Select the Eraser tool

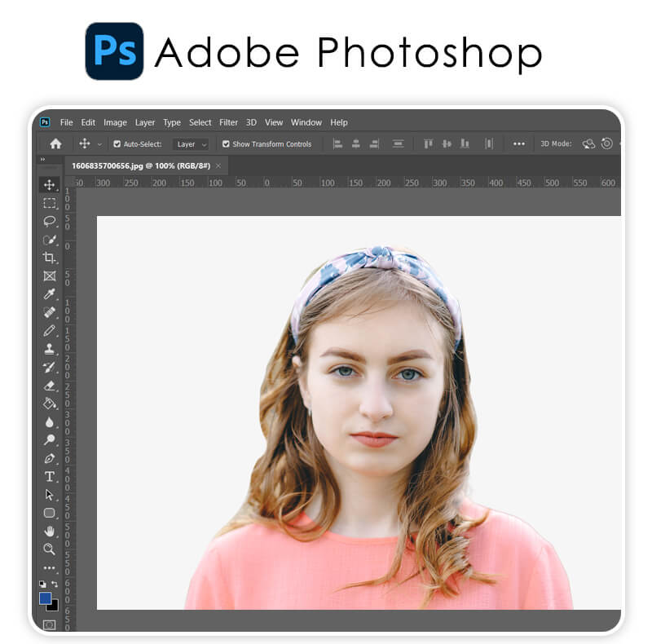pyautogui.click(x=50, y=386)
